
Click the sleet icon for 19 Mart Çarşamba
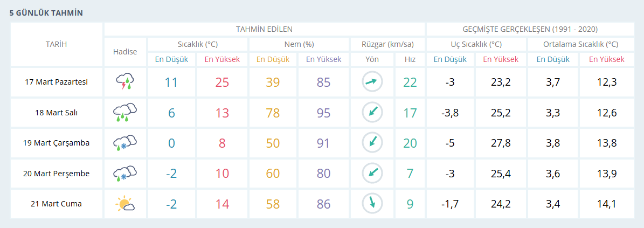(124, 143)
